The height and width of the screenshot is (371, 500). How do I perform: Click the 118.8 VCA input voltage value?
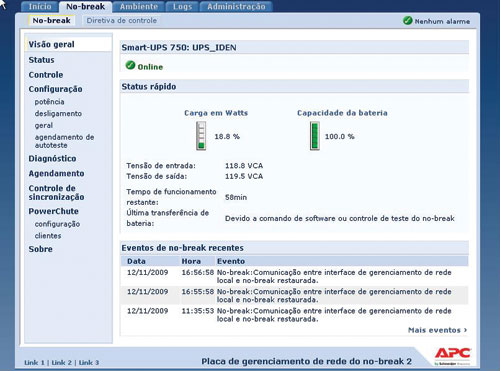(244, 166)
